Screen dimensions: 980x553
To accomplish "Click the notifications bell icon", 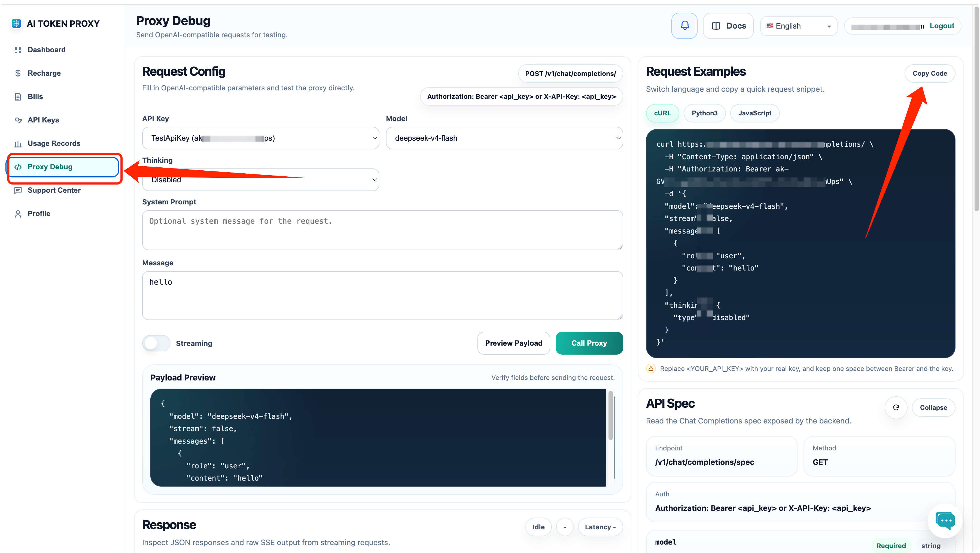I will pos(684,26).
